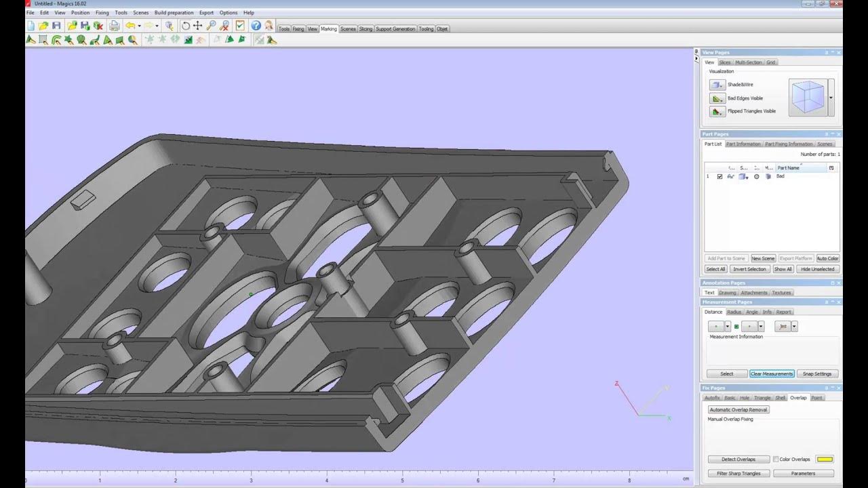Open the Fixing menu

(102, 13)
